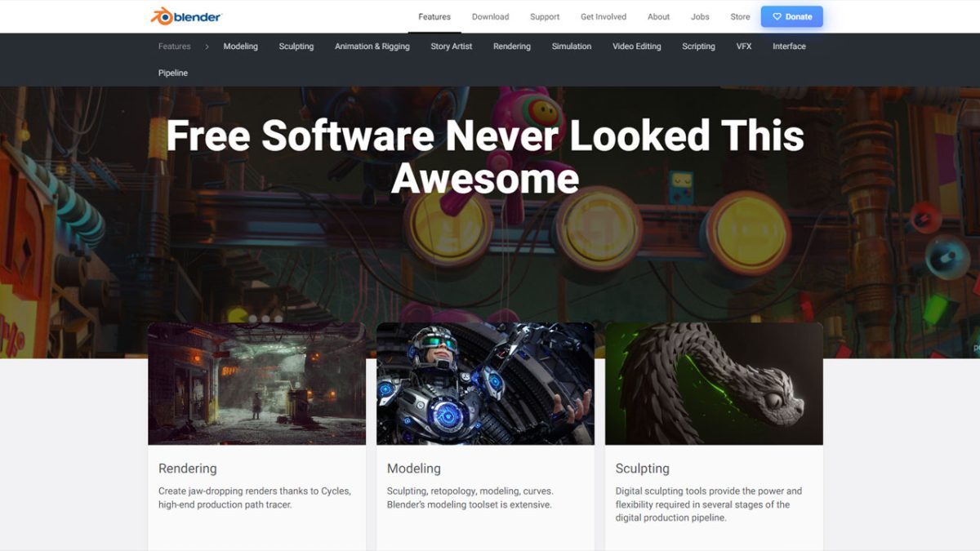The height and width of the screenshot is (551, 980).
Task: Open the Scripting feature tab
Action: click(698, 47)
